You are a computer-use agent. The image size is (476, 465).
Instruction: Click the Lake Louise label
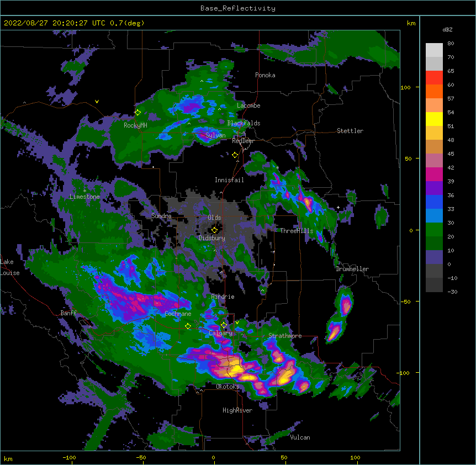(x=10, y=267)
